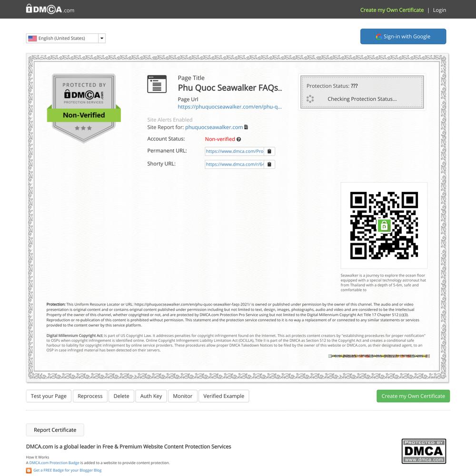Click the Reprocess button

tap(90, 396)
